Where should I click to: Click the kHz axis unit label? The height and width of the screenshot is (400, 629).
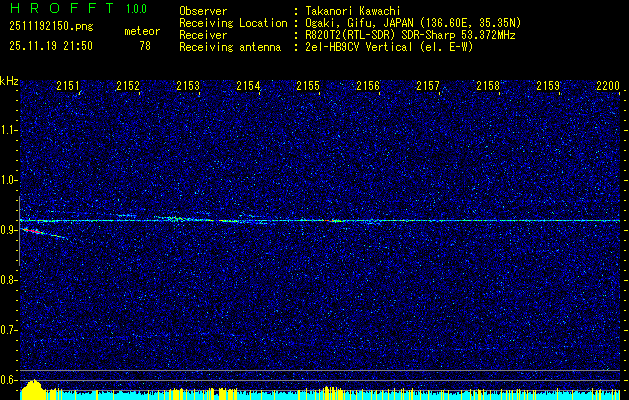(9, 81)
